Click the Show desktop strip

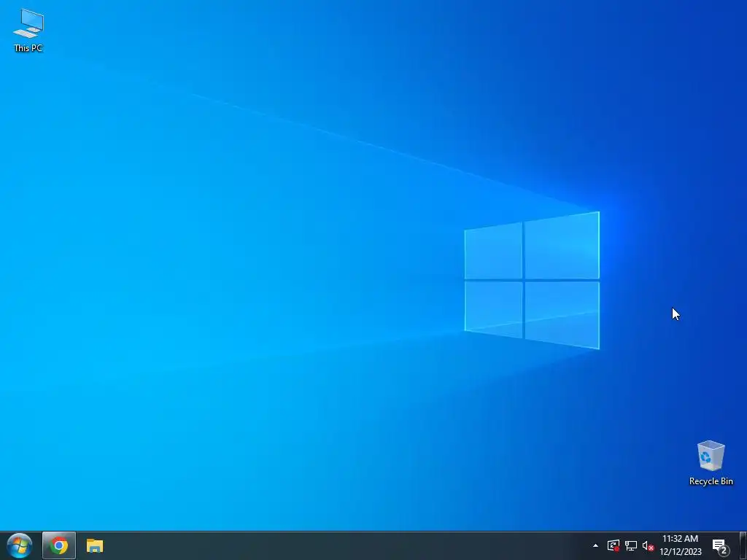coord(743,545)
